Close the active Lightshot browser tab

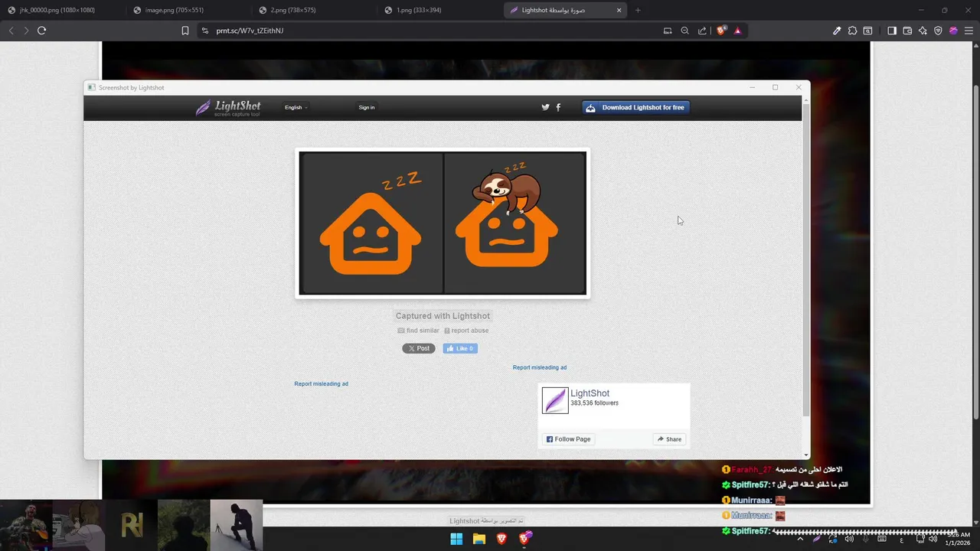click(x=619, y=10)
